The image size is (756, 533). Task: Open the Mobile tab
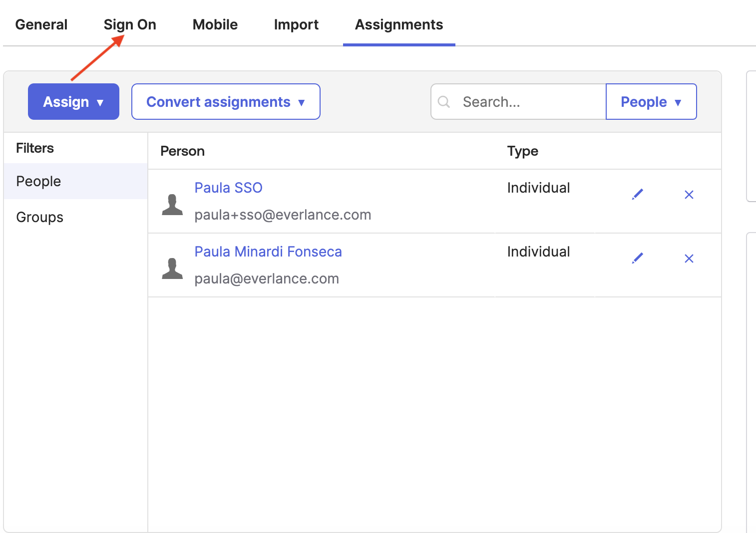pyautogui.click(x=215, y=24)
